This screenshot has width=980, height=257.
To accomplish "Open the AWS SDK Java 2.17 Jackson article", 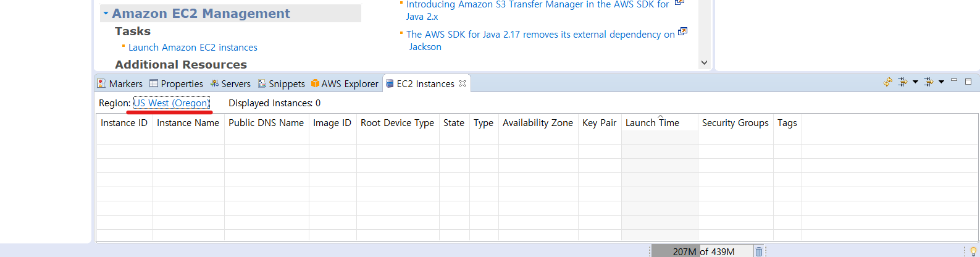I will (x=540, y=40).
